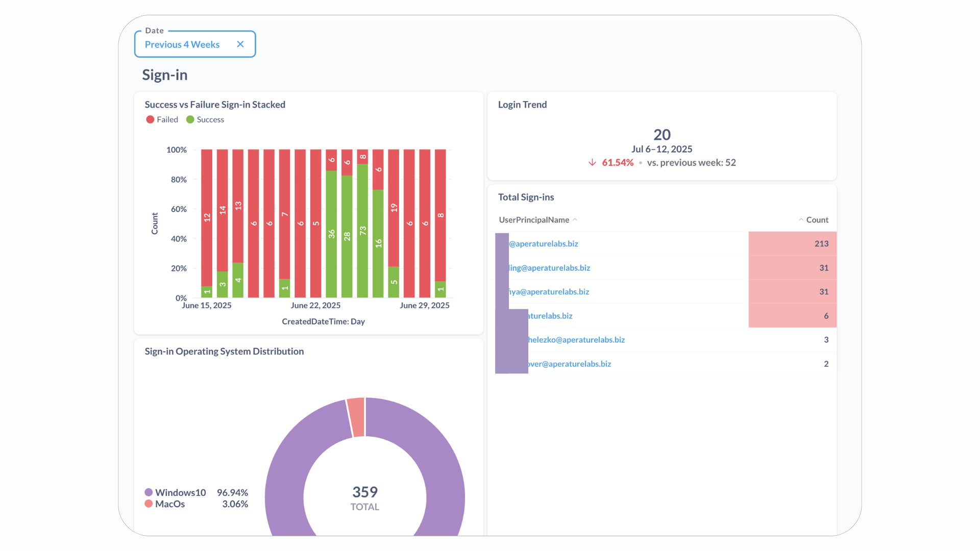
Task: Click the red bar segment labeled 13
Action: pos(238,206)
